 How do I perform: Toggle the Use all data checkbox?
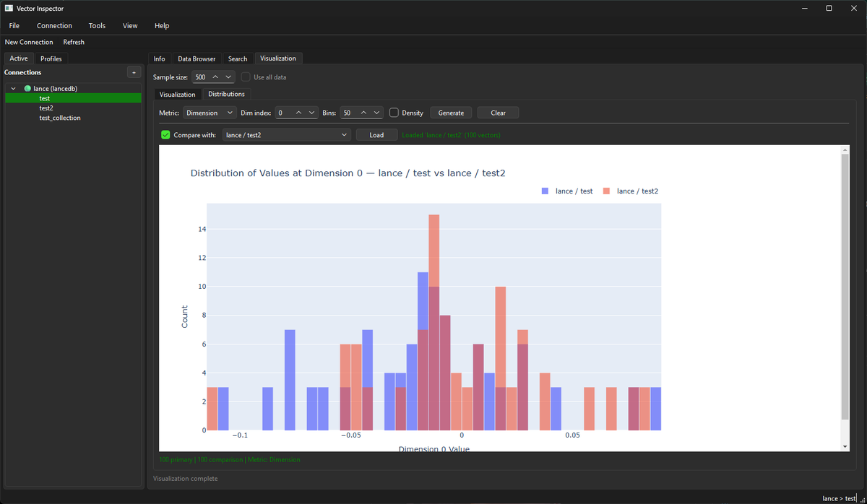click(246, 77)
